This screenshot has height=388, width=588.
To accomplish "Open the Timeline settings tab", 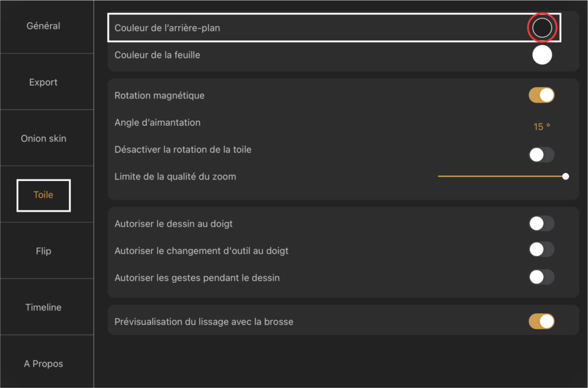I will [x=43, y=308].
